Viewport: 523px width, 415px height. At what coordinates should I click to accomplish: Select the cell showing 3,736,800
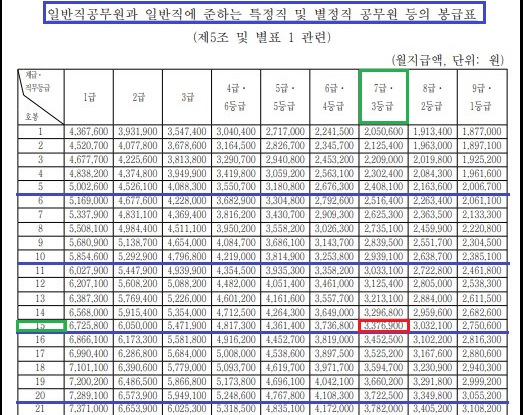click(x=334, y=326)
